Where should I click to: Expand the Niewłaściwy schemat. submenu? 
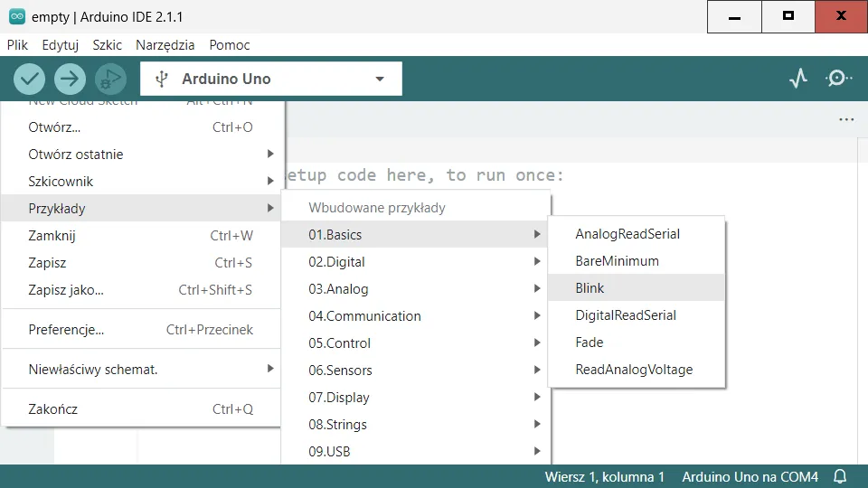[141, 370]
